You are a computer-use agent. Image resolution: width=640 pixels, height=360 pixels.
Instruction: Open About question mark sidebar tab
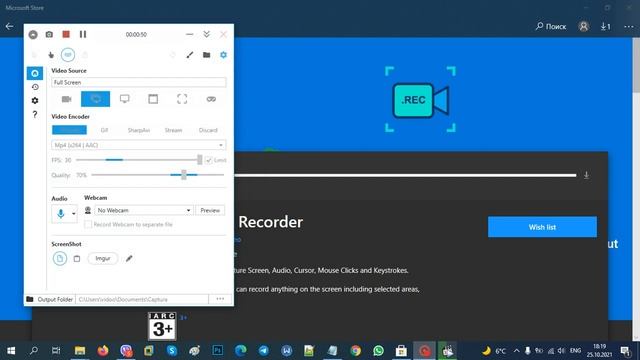(x=35, y=114)
